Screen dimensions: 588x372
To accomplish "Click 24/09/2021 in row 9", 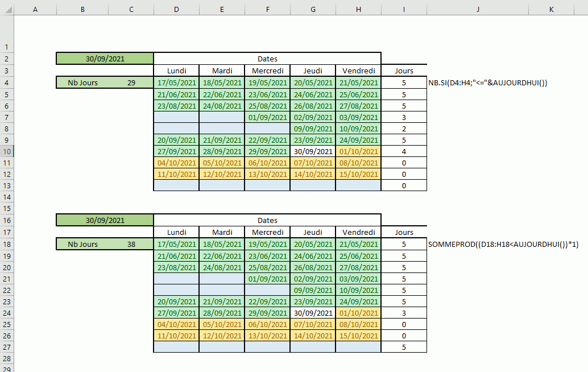I will (358, 140).
